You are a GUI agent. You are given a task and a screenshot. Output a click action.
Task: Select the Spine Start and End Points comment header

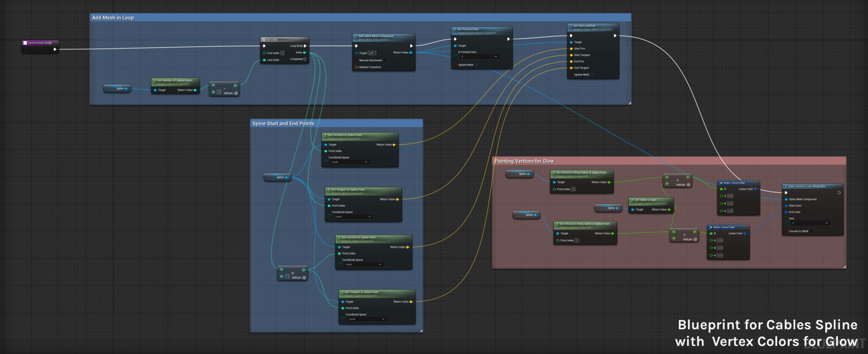tap(336, 123)
